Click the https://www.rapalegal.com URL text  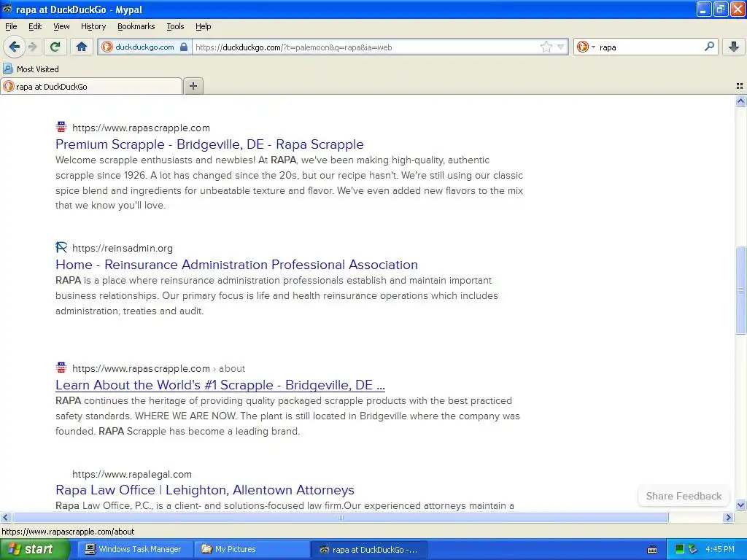pyautogui.click(x=132, y=474)
